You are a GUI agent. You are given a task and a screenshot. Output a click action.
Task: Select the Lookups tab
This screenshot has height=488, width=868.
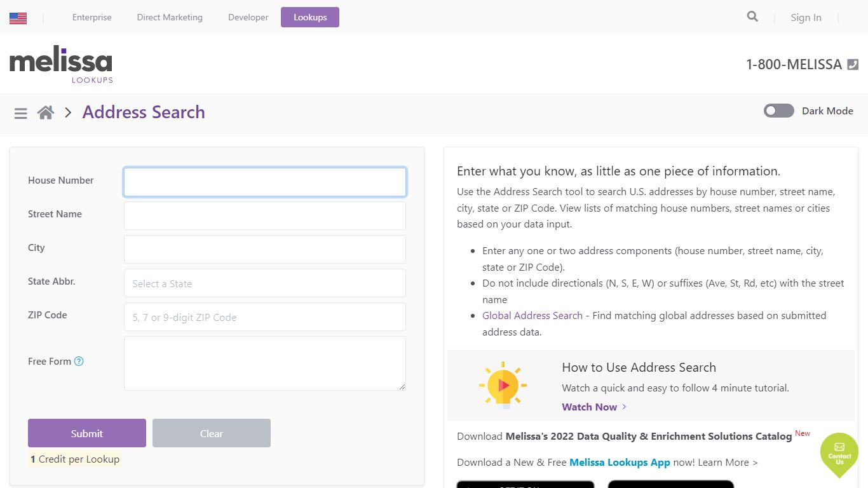coord(310,17)
